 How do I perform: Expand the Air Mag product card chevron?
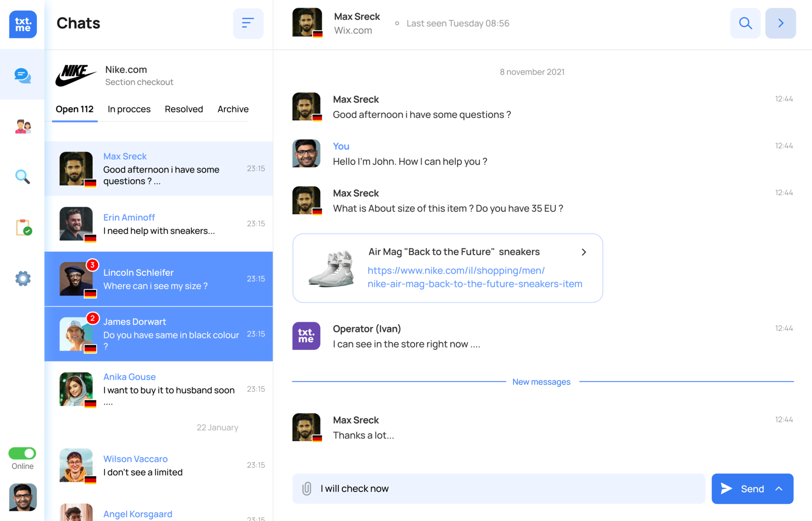click(x=584, y=252)
